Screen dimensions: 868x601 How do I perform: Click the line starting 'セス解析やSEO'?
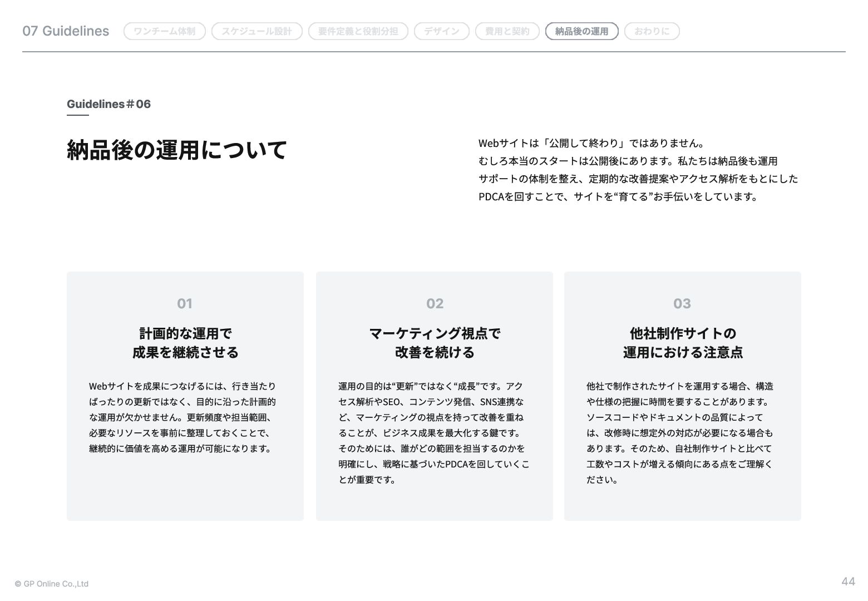(431, 402)
